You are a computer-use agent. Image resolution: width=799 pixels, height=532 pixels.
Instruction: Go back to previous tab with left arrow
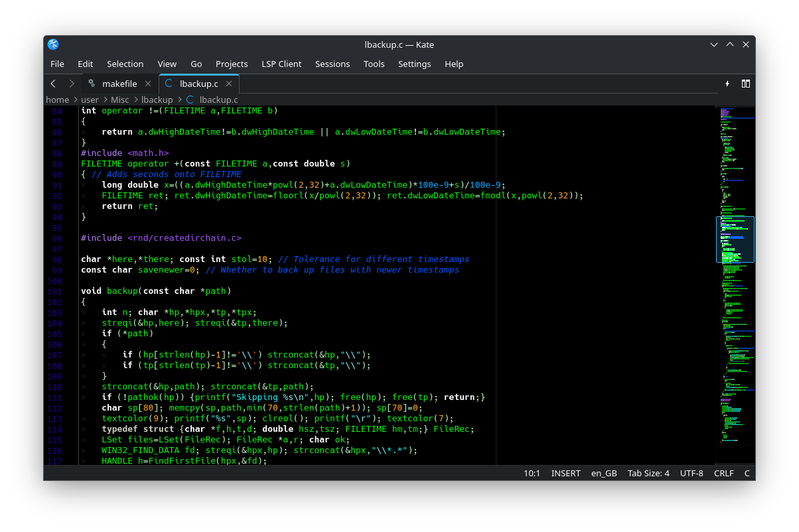[53, 84]
